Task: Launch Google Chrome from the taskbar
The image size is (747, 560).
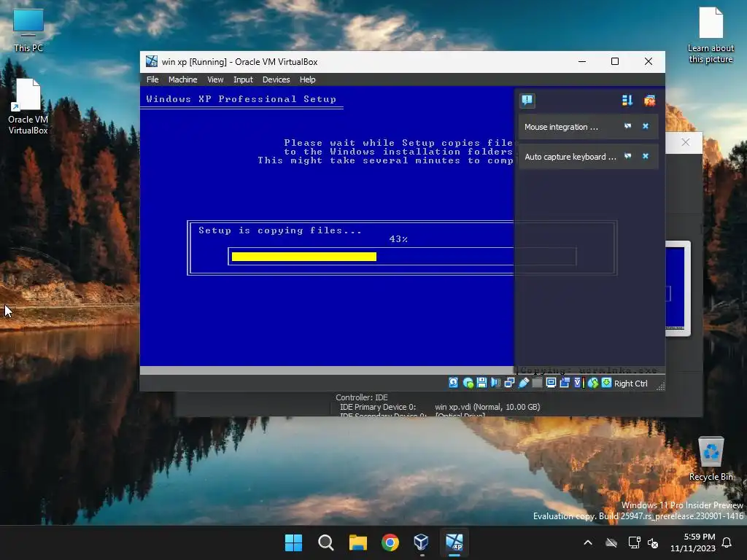Action: point(390,542)
